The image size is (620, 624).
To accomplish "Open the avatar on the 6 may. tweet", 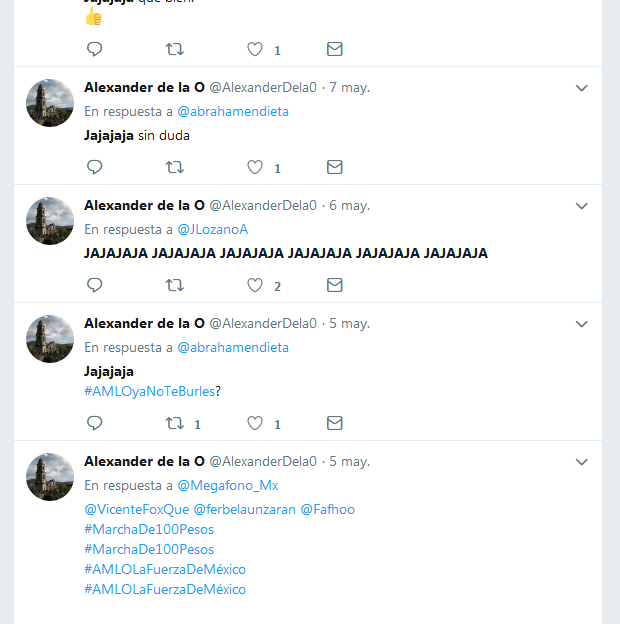I will [x=50, y=221].
